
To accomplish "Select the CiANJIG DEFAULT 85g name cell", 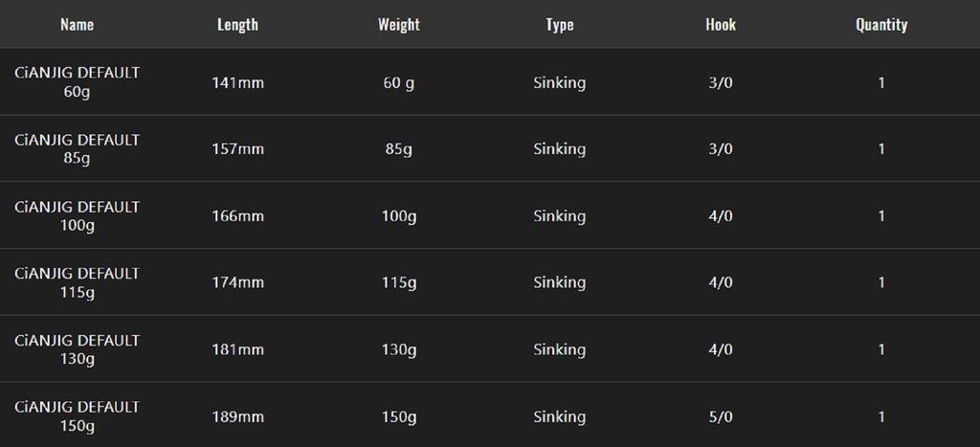I will (x=77, y=149).
